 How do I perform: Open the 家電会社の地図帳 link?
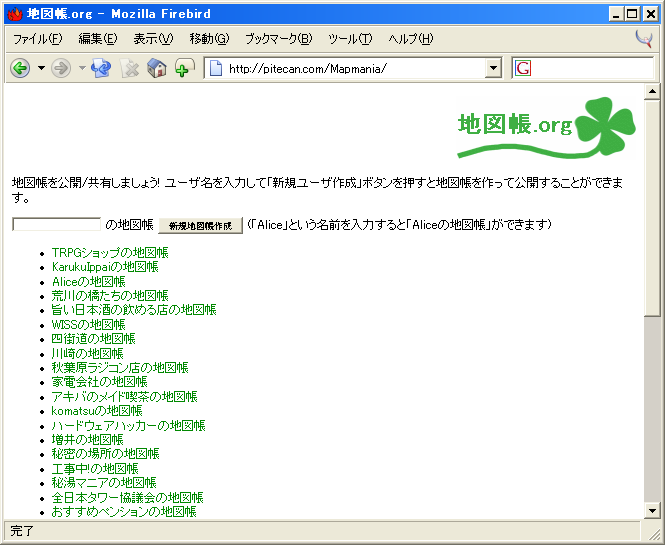[x=99, y=382]
